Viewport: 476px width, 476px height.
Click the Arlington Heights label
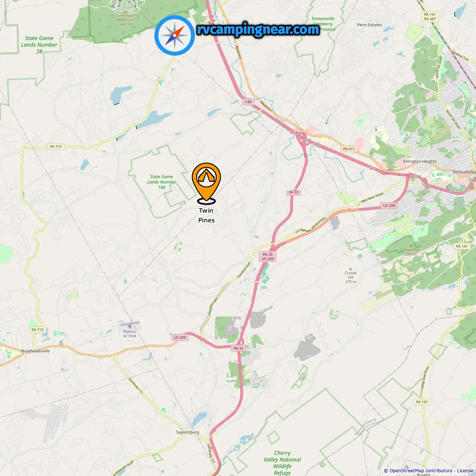[x=420, y=161]
